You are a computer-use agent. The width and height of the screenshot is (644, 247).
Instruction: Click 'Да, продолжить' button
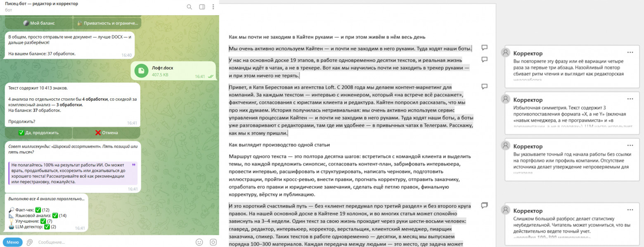39,133
